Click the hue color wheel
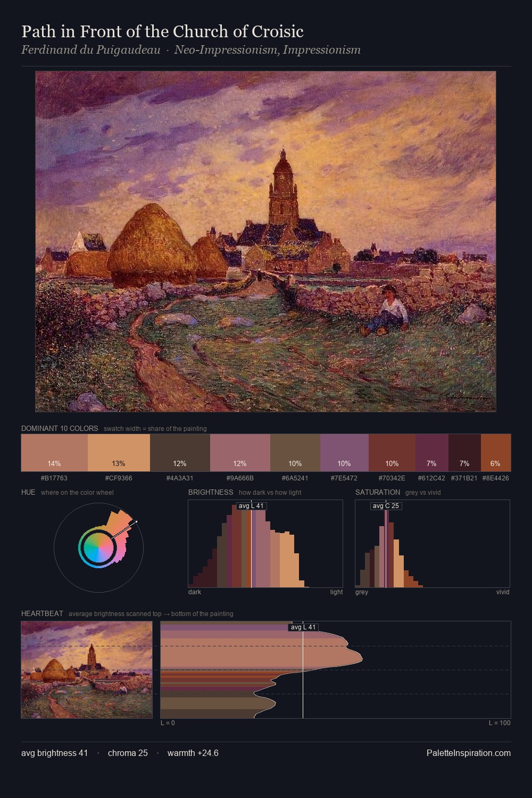Screen dimensions: 532x798 click(x=98, y=547)
